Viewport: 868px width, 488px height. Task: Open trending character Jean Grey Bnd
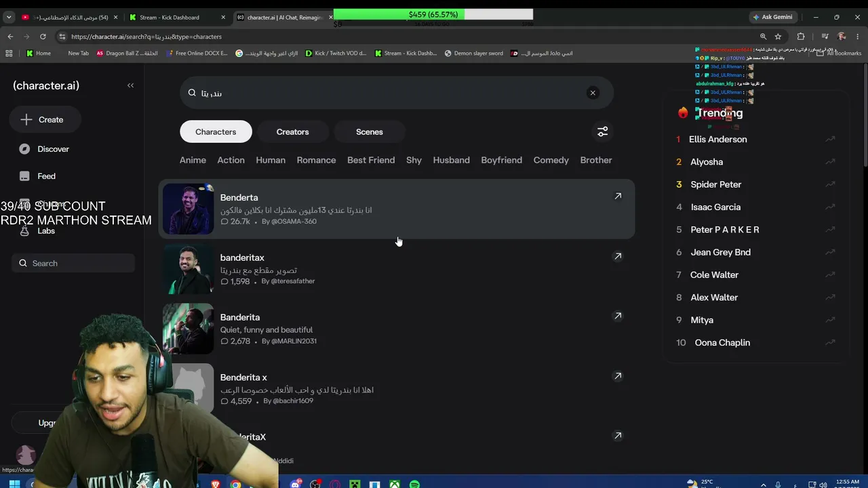coord(720,252)
